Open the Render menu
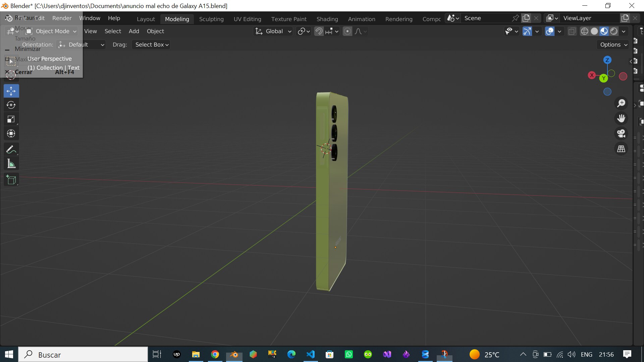The image size is (644, 362). tap(62, 18)
